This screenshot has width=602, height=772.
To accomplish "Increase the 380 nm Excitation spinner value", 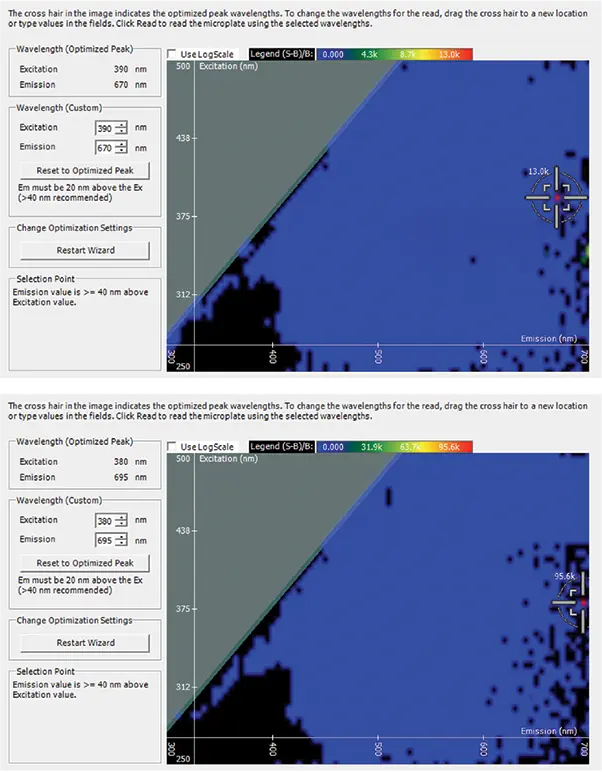I will (121, 516).
